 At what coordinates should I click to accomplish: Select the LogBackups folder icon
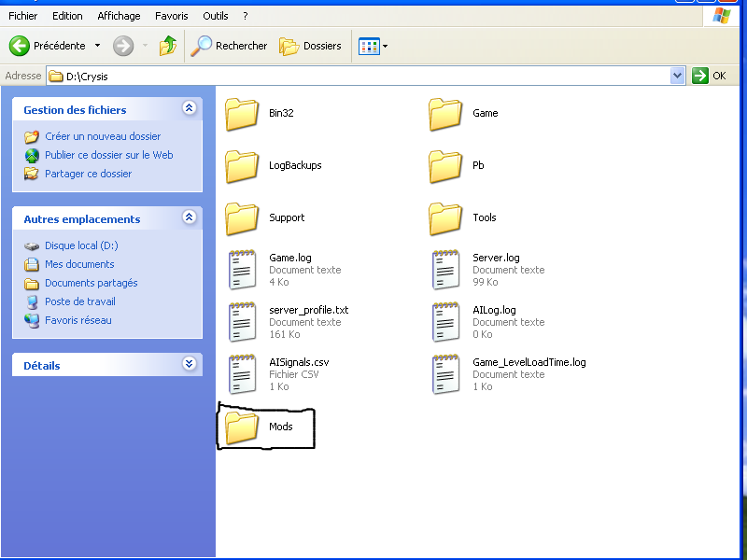(242, 167)
